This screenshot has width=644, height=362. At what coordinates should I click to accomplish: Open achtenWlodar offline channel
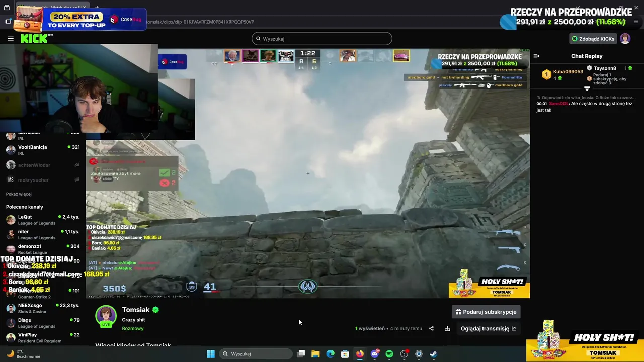coord(43,165)
